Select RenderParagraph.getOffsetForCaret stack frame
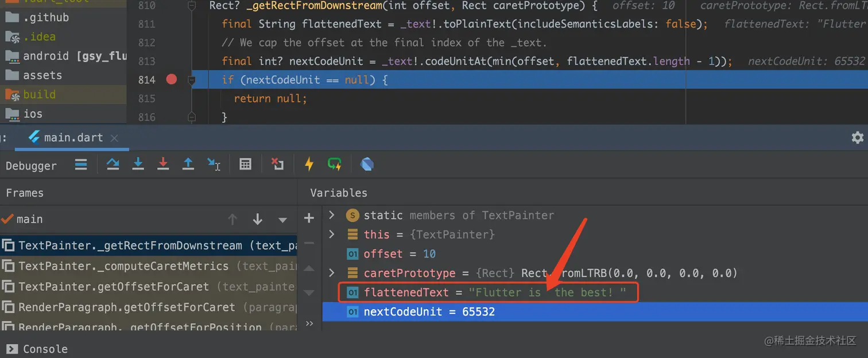This screenshot has width=868, height=358. pos(149,307)
